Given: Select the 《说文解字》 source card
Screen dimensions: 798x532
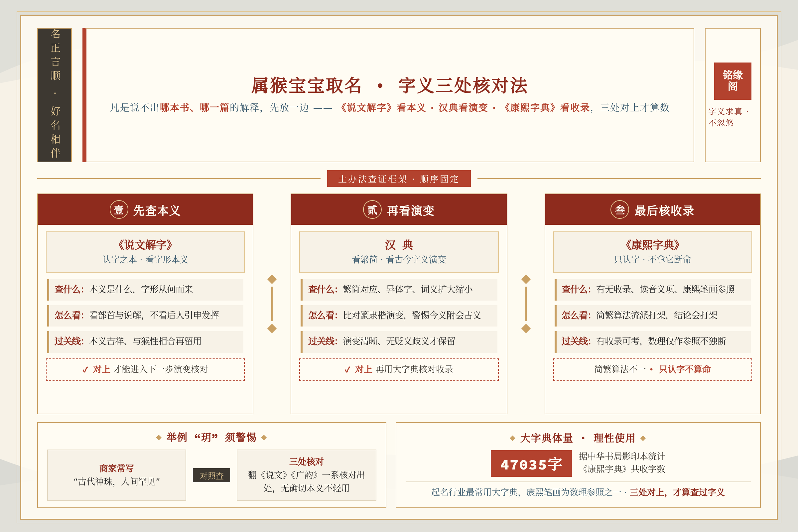Looking at the screenshot, I should click(145, 252).
